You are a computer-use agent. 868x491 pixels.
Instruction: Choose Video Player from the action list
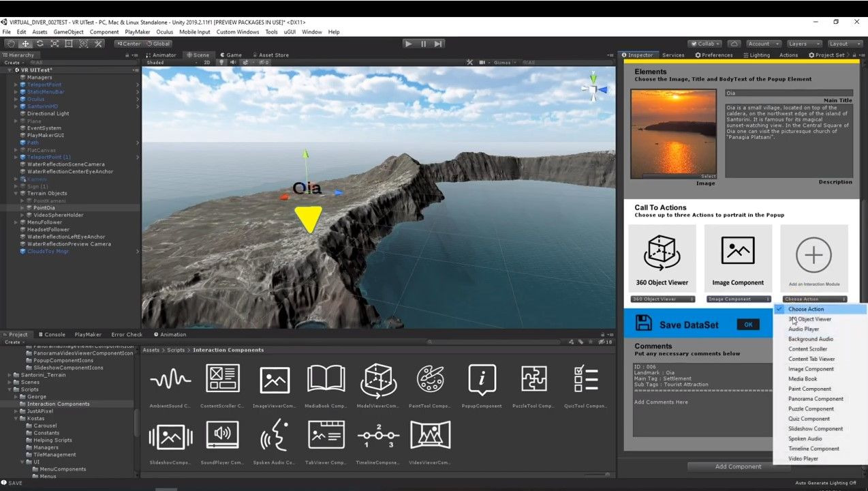coord(803,459)
